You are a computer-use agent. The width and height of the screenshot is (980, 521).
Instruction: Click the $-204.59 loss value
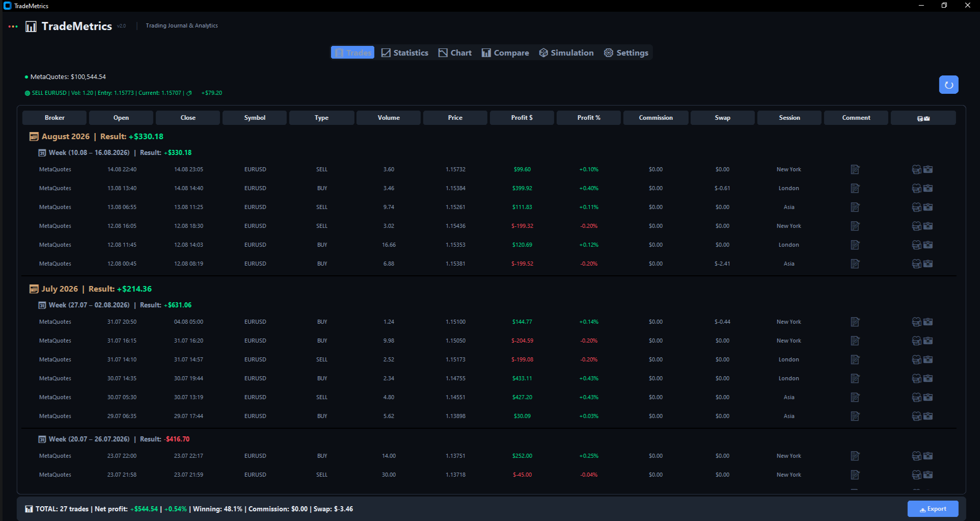coord(522,341)
